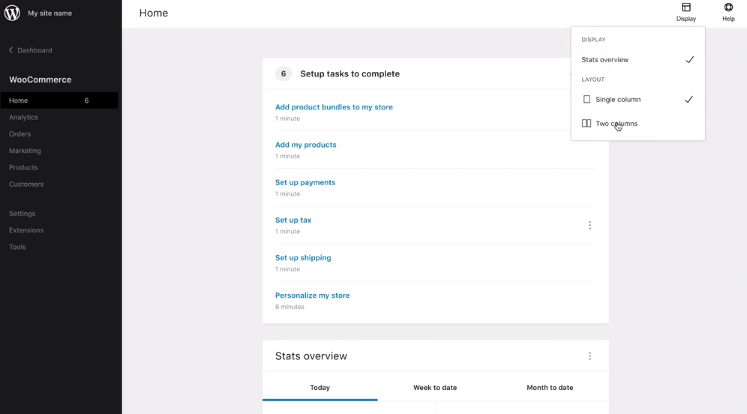
Task: Click the 8 minutes estimate text
Action: coord(289,307)
